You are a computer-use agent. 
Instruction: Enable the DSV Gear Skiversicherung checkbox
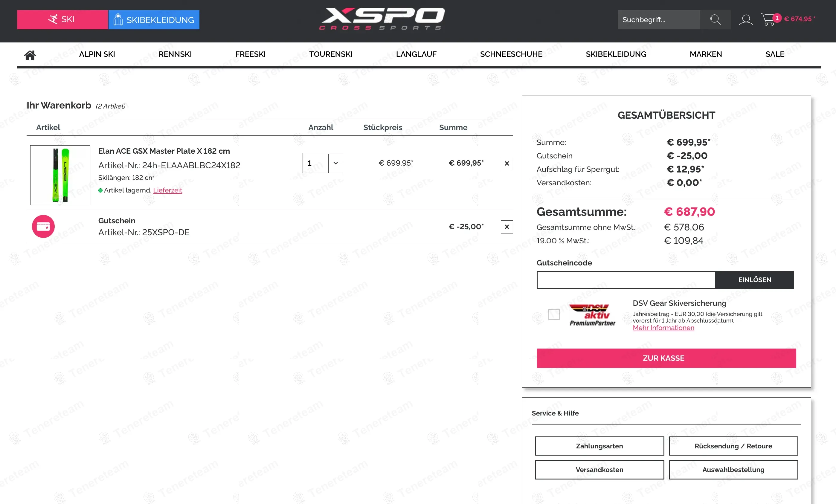[554, 314]
